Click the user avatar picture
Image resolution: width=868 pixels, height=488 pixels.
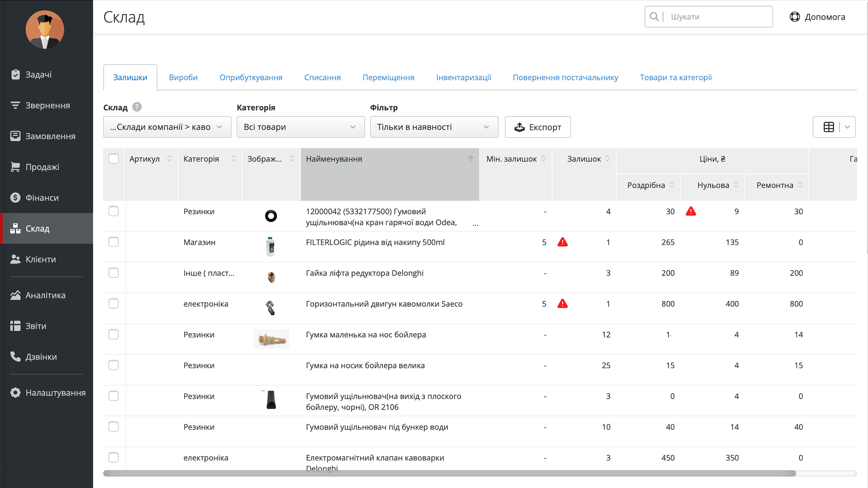[45, 29]
